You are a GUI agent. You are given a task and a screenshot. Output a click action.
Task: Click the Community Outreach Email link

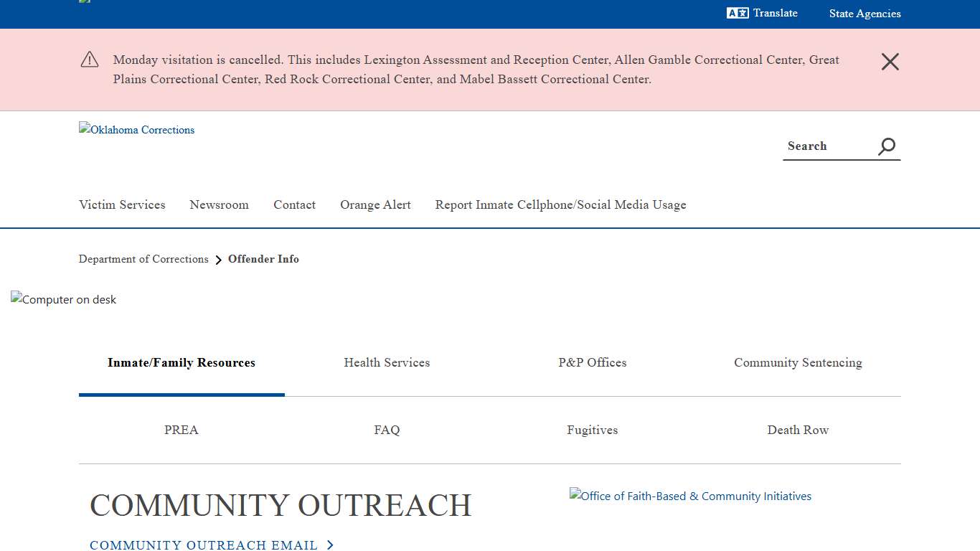click(204, 545)
